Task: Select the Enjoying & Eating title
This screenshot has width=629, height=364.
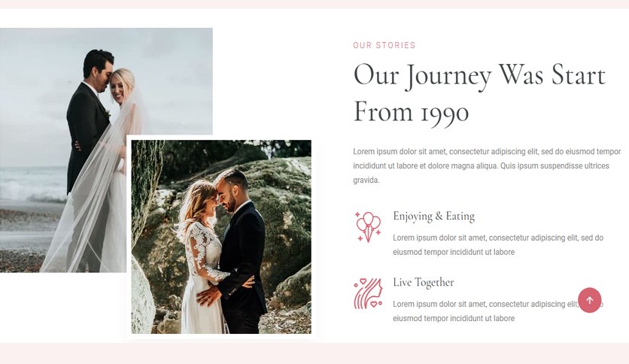Action: (433, 216)
